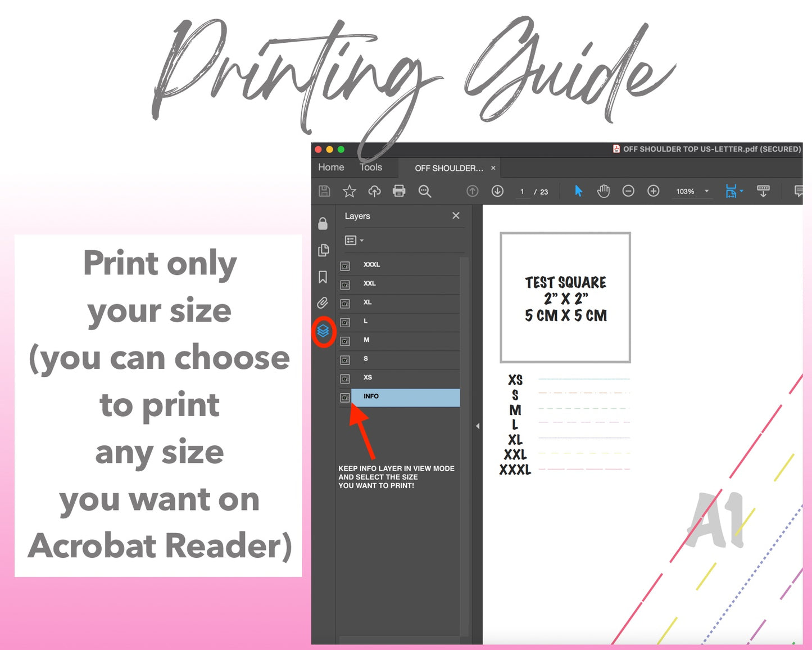The image size is (812, 650).
Task: Toggle visibility of the M layer
Action: click(x=345, y=341)
